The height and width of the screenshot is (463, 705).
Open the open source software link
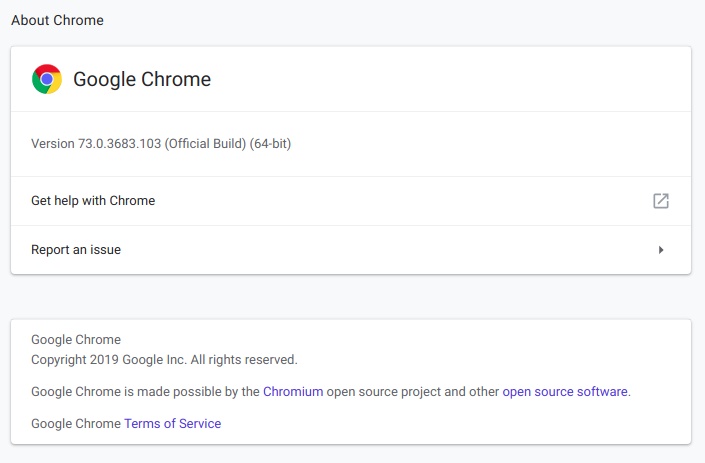coord(565,392)
